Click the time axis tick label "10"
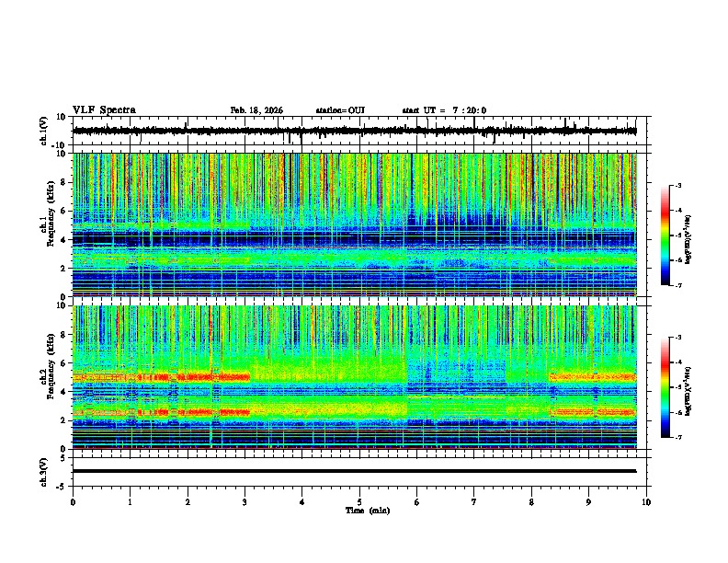Image resolution: width=728 pixels, height=563 pixels. tap(646, 502)
